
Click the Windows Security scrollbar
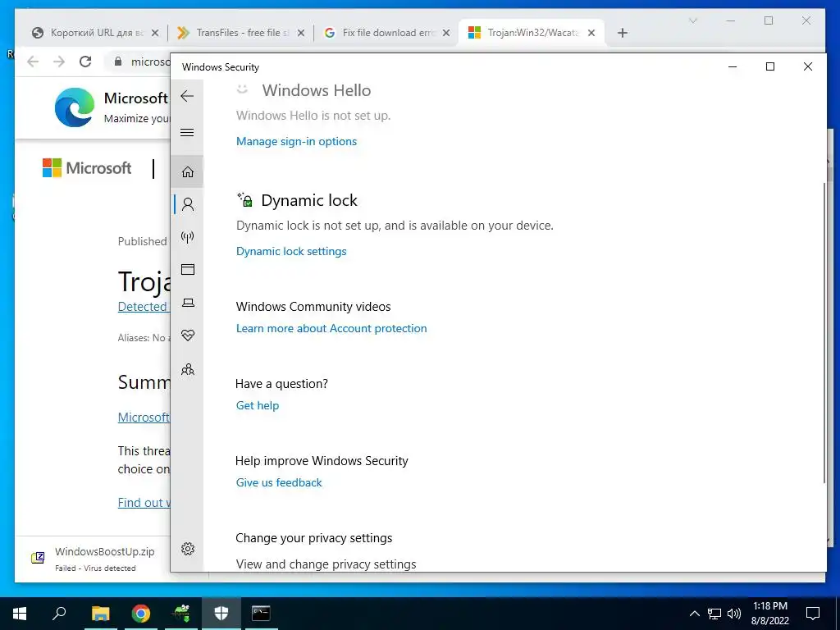click(824, 332)
